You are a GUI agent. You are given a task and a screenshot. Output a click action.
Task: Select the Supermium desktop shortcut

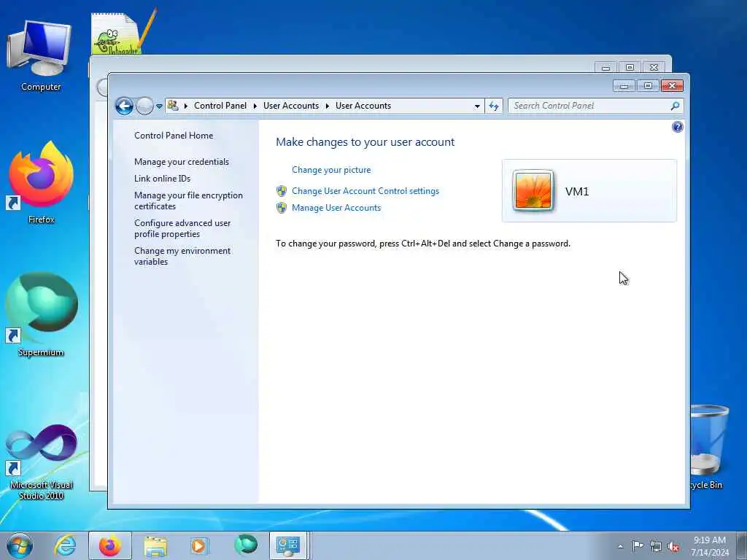(41, 314)
